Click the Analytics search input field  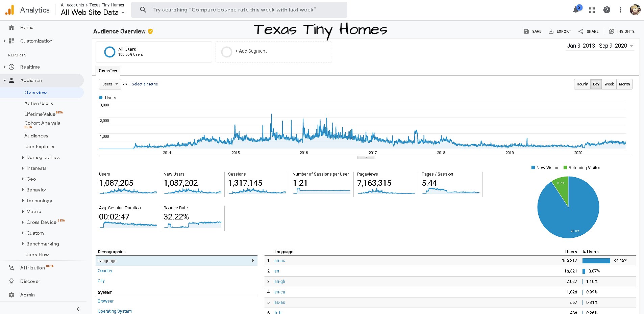coord(239,10)
